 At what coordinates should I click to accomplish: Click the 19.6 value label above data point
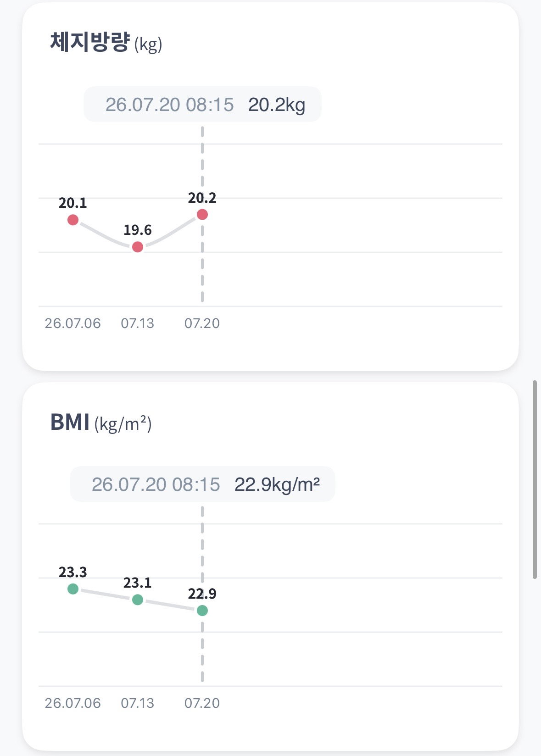click(x=138, y=230)
